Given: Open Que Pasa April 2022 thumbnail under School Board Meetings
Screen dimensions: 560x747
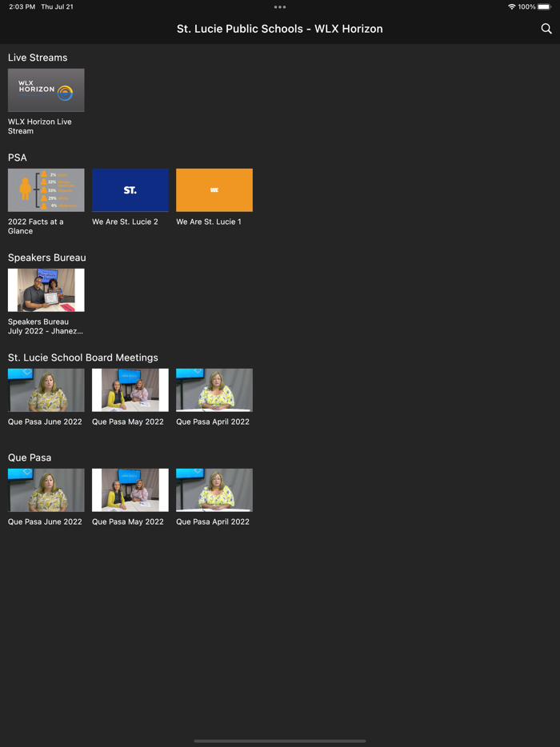Looking at the screenshot, I should coord(214,390).
